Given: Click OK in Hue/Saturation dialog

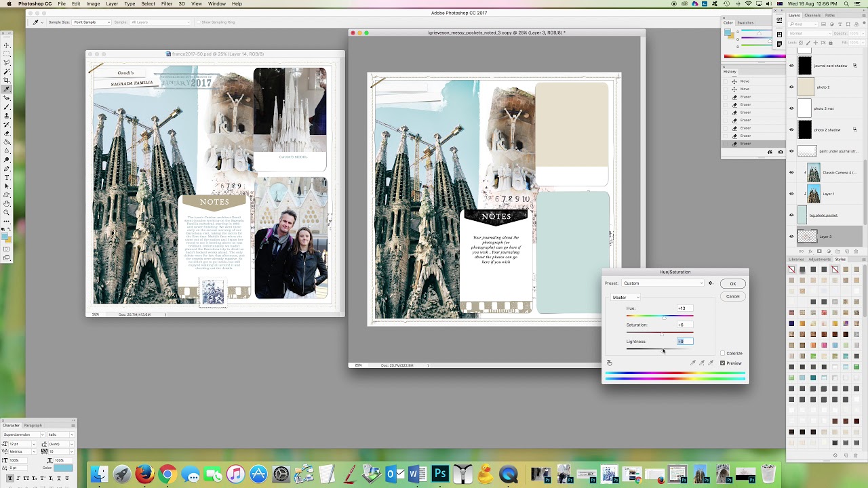Looking at the screenshot, I should (x=732, y=284).
